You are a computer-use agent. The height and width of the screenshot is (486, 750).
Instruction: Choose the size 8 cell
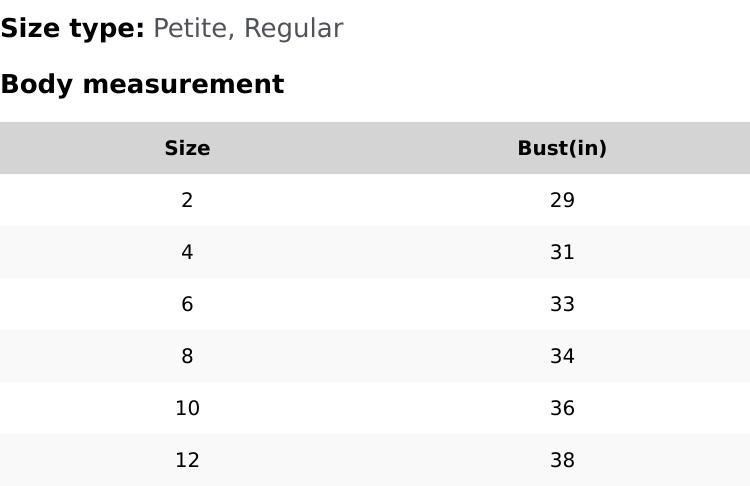click(187, 357)
